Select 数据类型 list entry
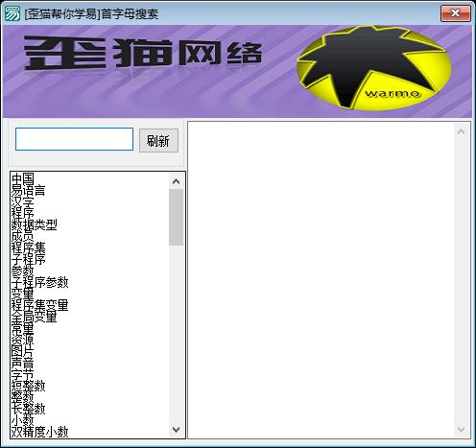Image resolution: width=476 pixels, height=448 pixels. tap(35, 224)
